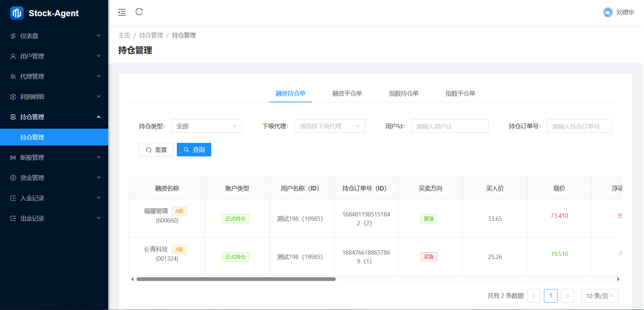The width and height of the screenshot is (644, 310).
Task: Click the 用户管理 person icon
Action: tap(13, 56)
